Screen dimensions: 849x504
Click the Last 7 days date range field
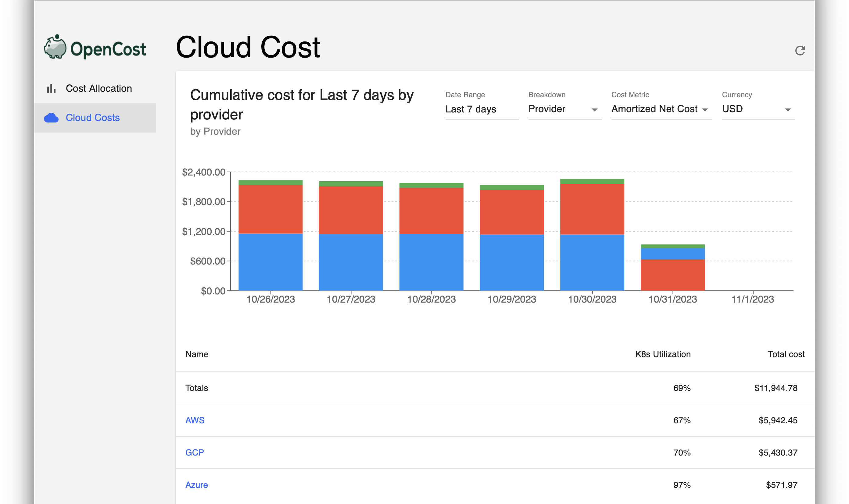(471, 109)
